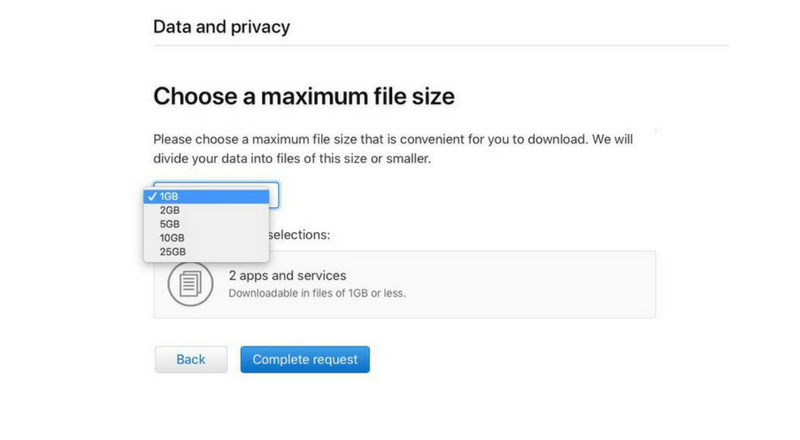
Task: Click the document stack icon
Action: 190,284
